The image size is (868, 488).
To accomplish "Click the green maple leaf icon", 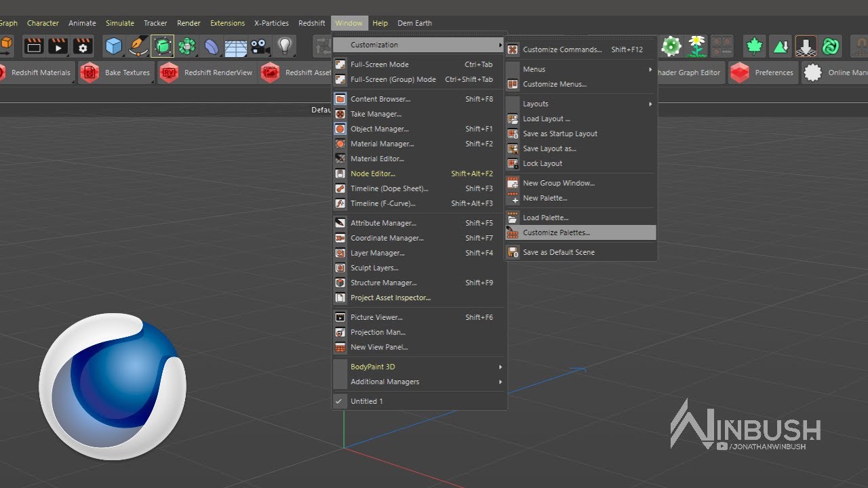I will [x=754, y=45].
